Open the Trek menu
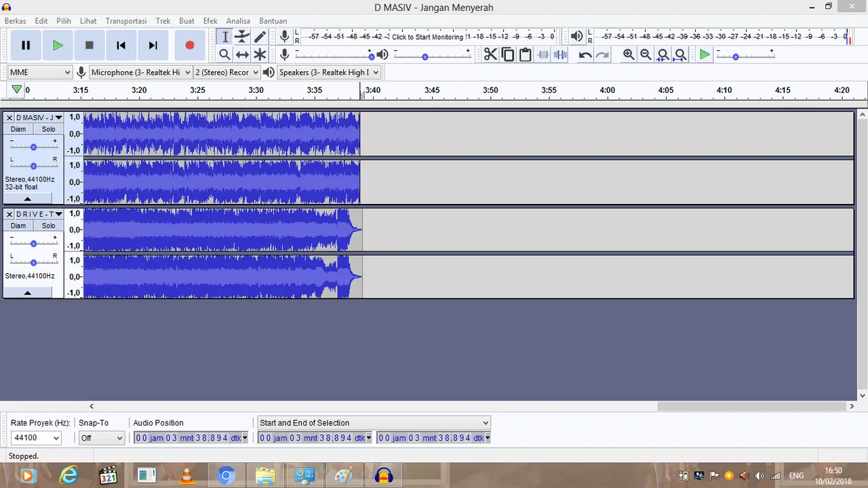868x488 pixels. click(163, 21)
